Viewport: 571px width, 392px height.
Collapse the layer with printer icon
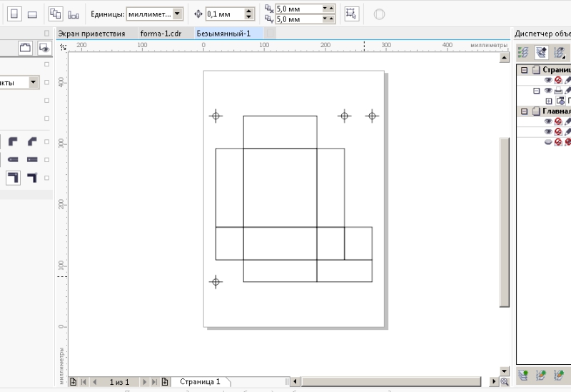537,91
